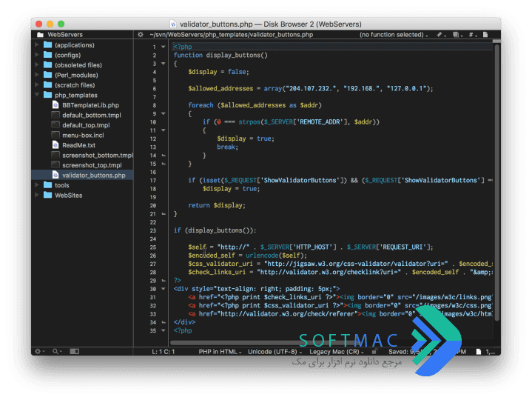The width and height of the screenshot is (532, 400).
Task: Collapse the fold at line 9
Action: point(164,114)
